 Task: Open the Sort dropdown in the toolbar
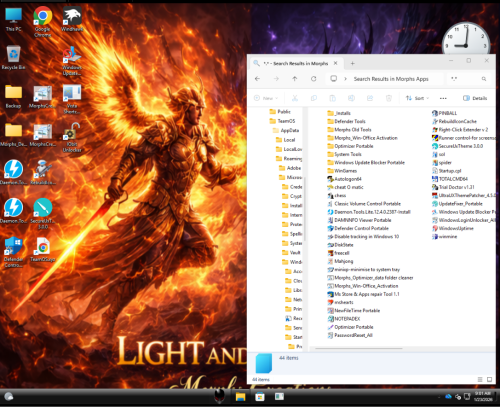[x=417, y=98]
